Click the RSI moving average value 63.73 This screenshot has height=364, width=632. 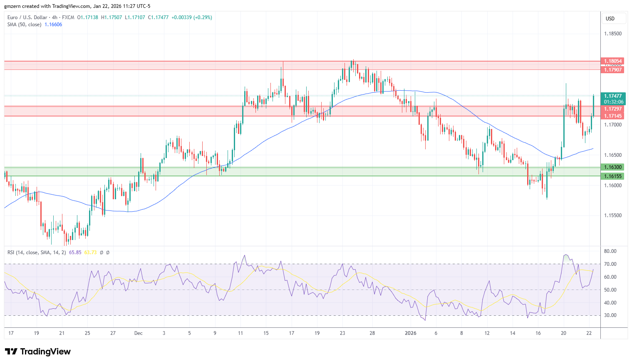click(x=90, y=253)
